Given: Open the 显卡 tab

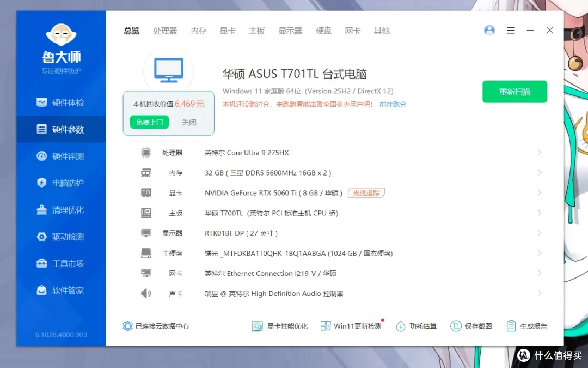Looking at the screenshot, I should click(x=228, y=31).
